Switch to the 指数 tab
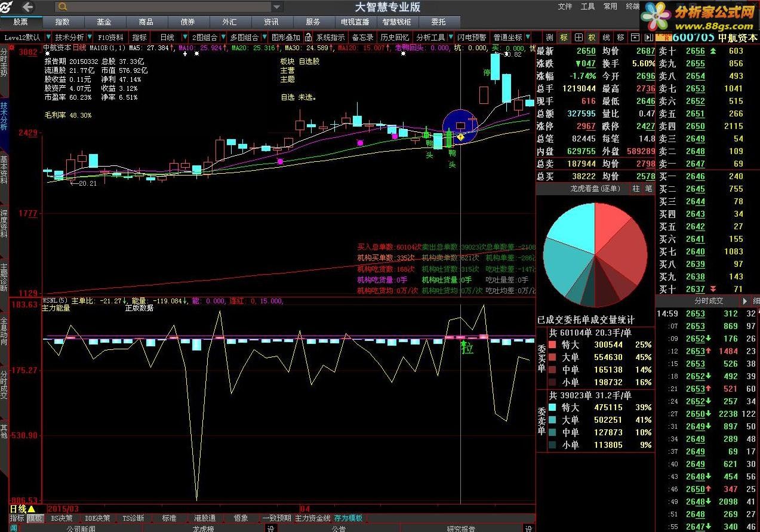Screen dimensions: 760x532 [x=63, y=22]
